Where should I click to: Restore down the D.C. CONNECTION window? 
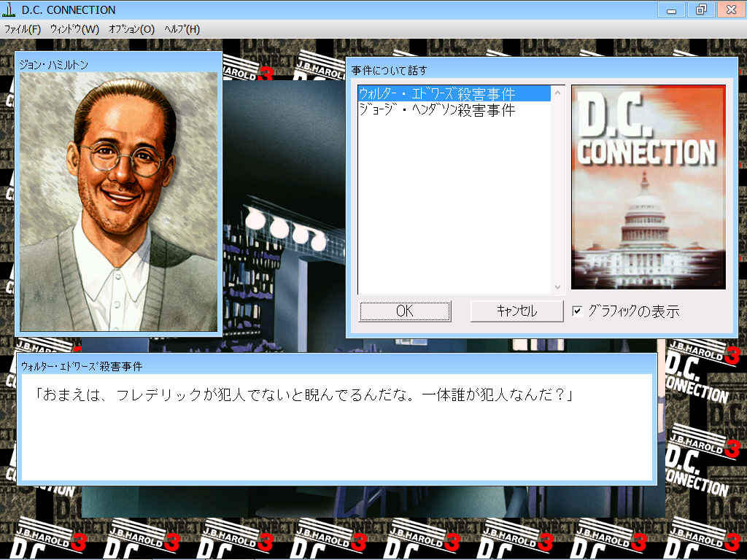(x=701, y=10)
